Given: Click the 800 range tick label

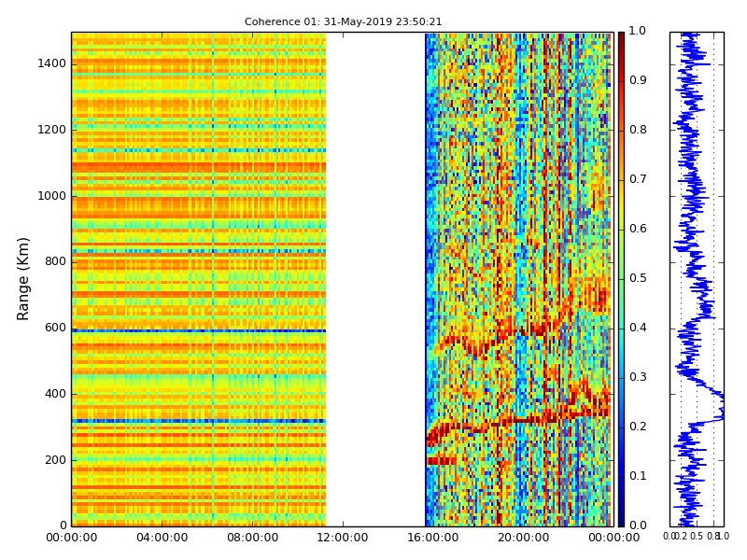Looking at the screenshot, I should point(56,261).
